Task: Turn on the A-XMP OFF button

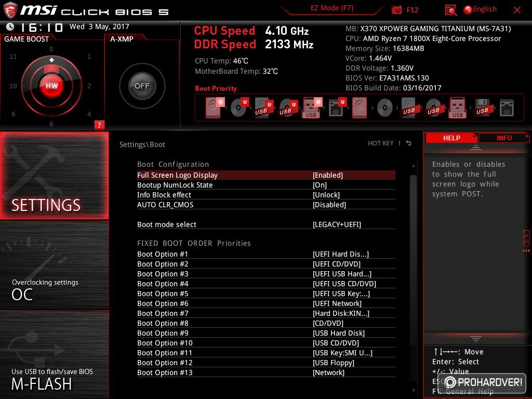Action: point(142,86)
